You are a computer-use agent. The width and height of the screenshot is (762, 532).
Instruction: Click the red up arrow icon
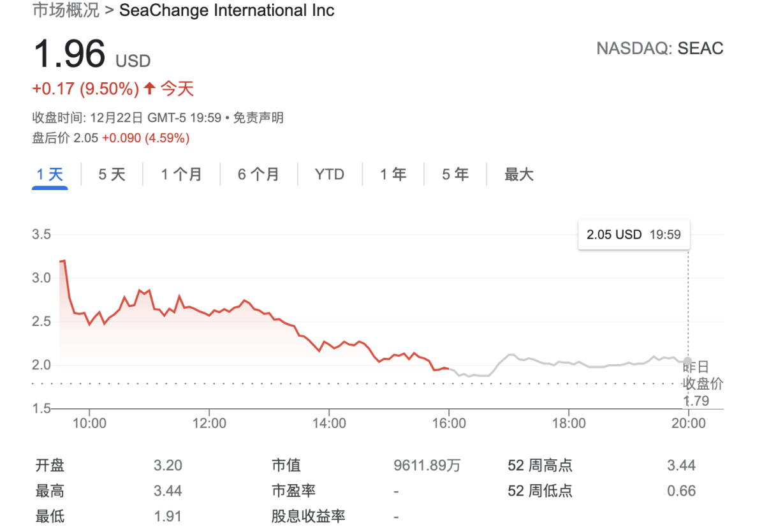(x=149, y=89)
